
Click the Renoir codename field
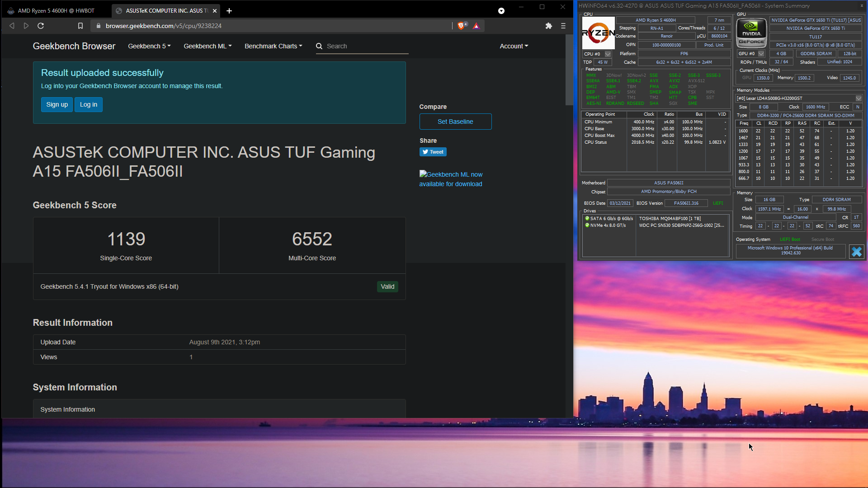pos(666,36)
